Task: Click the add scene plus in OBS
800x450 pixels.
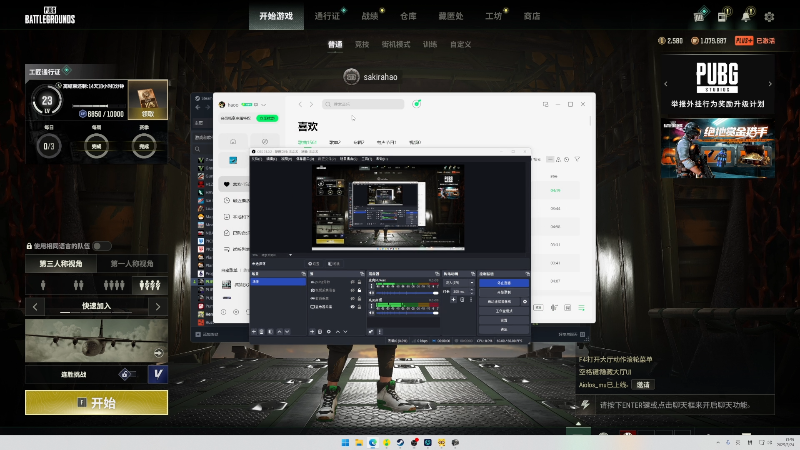Action: pos(254,332)
